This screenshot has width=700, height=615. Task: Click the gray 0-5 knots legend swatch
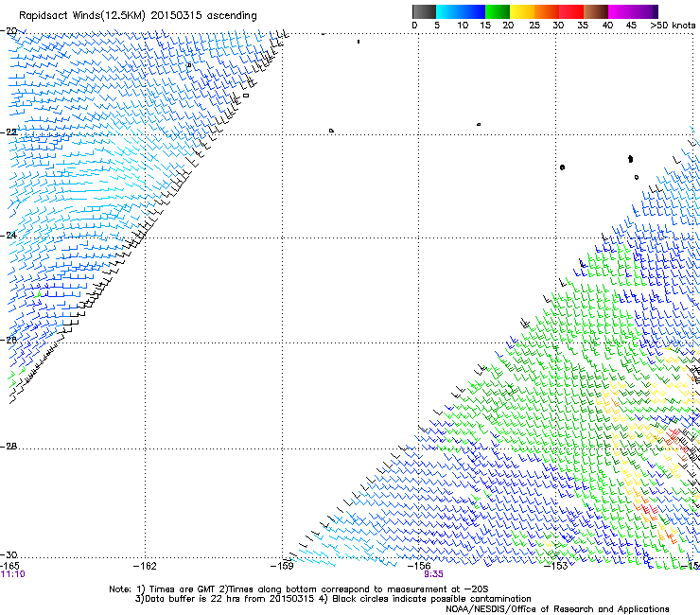424,11
